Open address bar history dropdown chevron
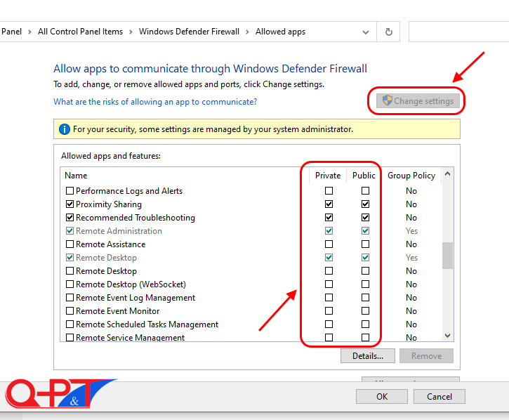The height and width of the screenshot is (420, 509). [x=366, y=32]
